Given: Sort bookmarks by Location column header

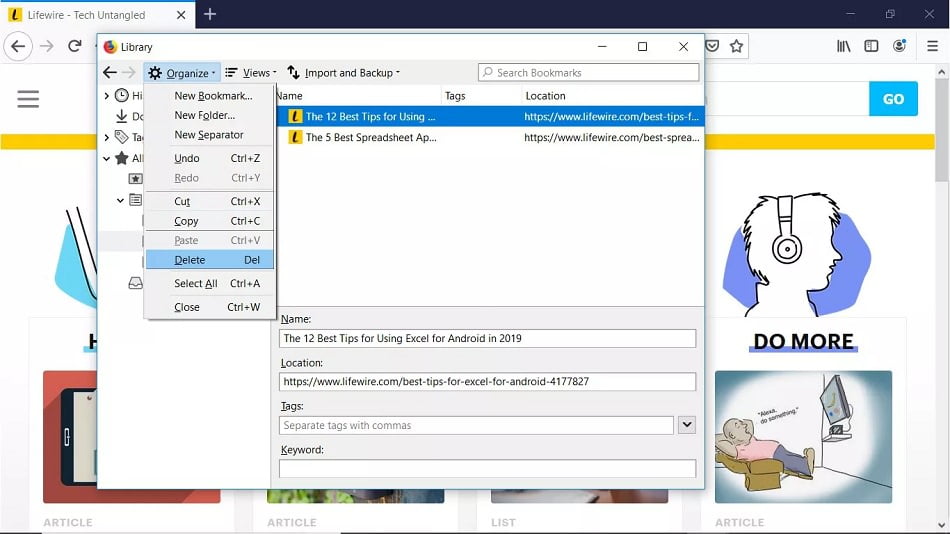Looking at the screenshot, I should pos(613,96).
